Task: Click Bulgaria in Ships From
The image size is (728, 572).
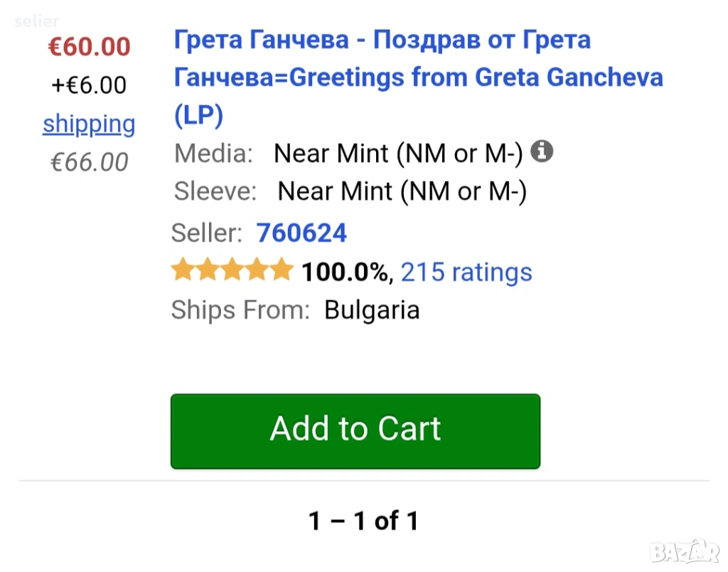Action: [372, 310]
